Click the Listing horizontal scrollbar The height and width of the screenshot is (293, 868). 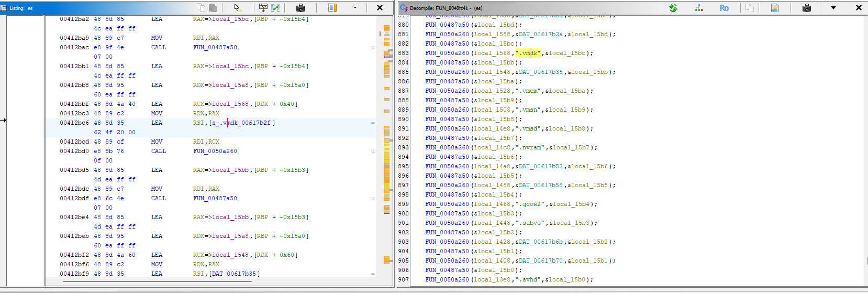pos(157,281)
